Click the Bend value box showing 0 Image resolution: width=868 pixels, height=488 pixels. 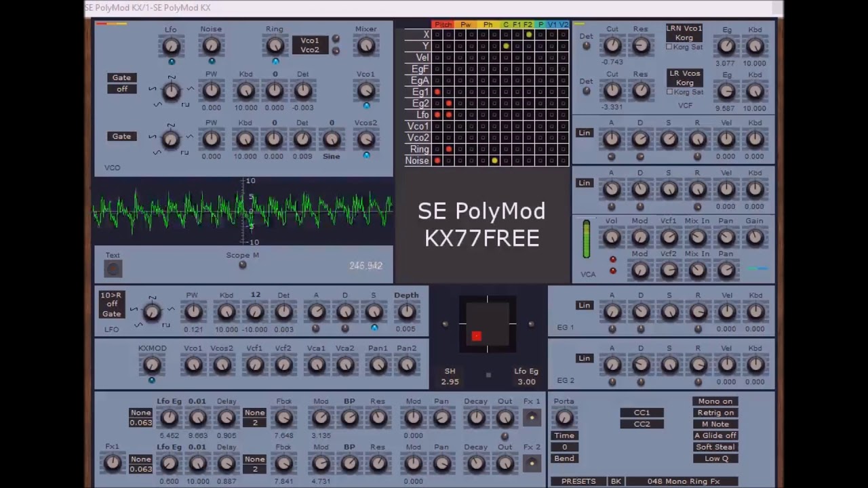tap(564, 447)
